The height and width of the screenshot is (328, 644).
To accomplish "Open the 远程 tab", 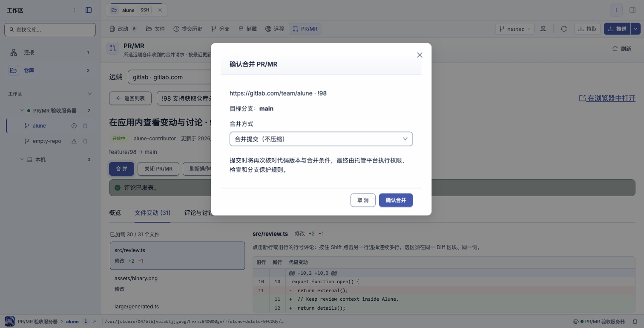I will tap(274, 29).
